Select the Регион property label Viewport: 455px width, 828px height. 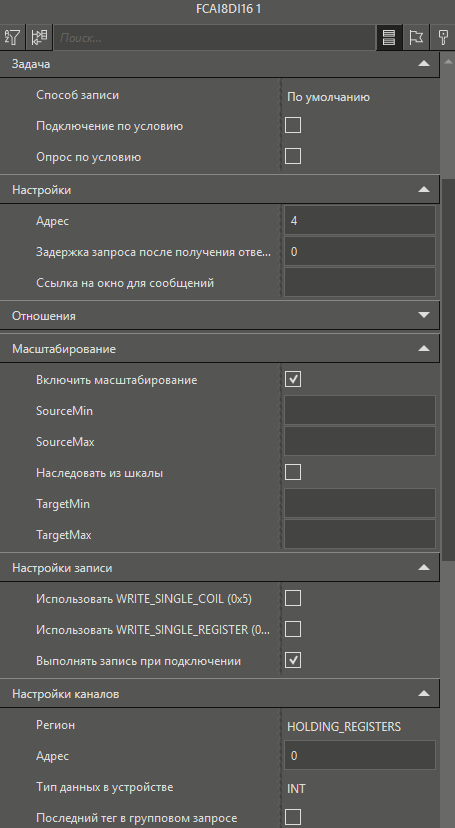click(55, 726)
